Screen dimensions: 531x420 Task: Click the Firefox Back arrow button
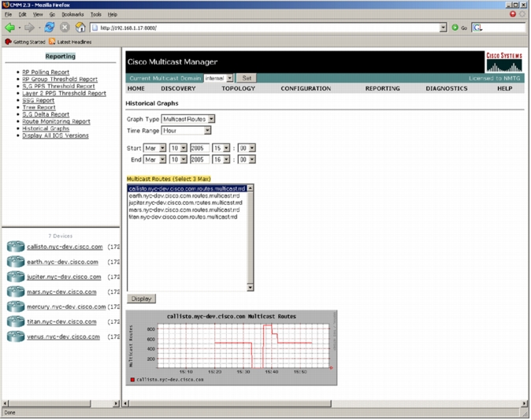[x=10, y=28]
